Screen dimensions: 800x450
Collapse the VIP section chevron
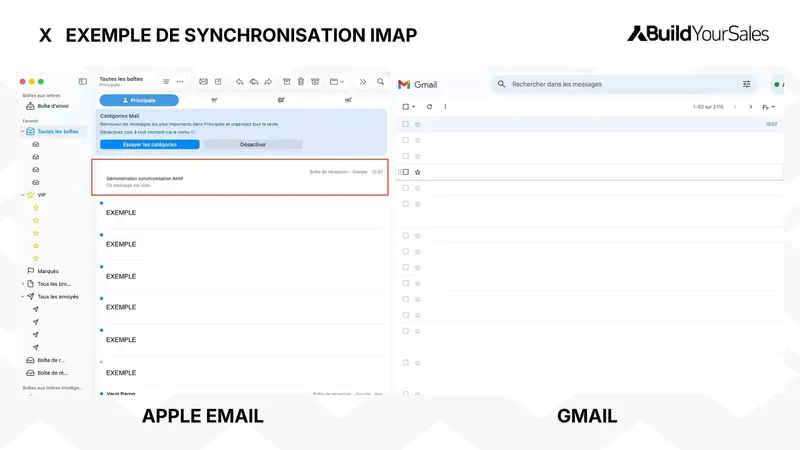22,195
